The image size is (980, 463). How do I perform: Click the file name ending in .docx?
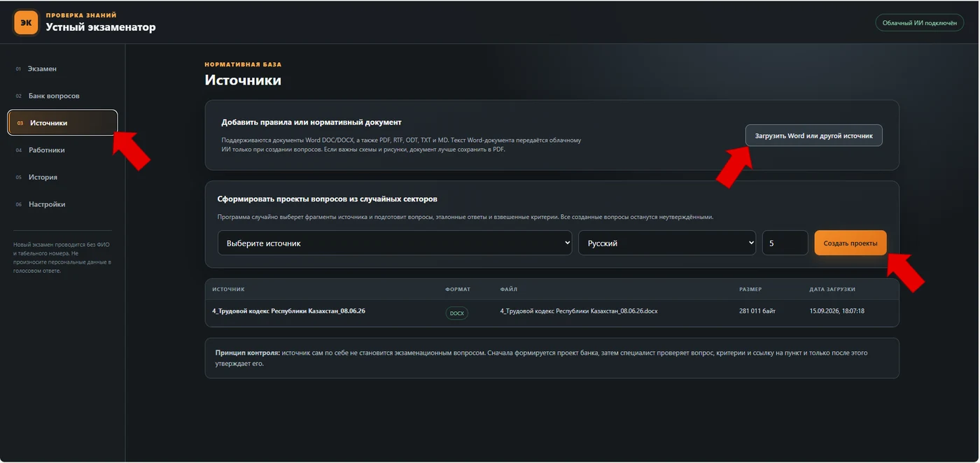(x=579, y=311)
